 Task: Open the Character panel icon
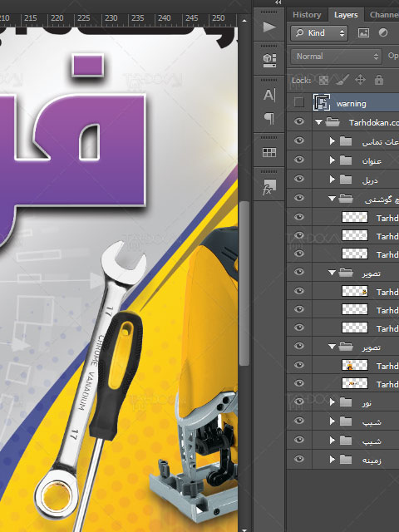269,96
